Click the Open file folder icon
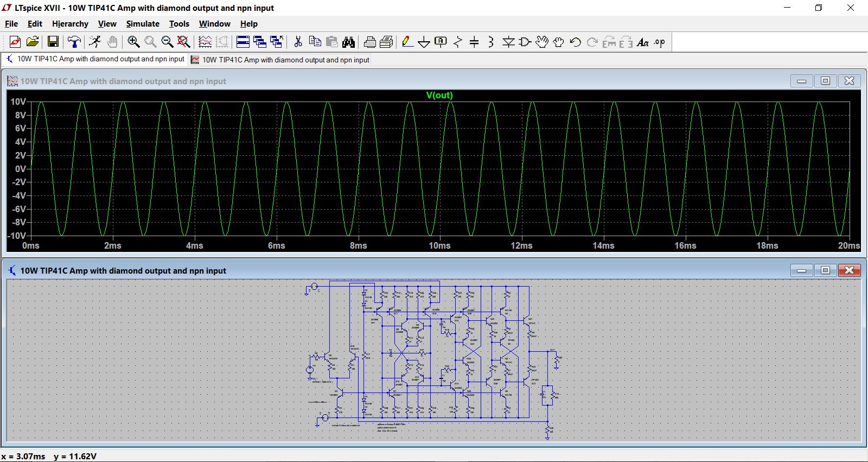The height and width of the screenshot is (462, 868). [33, 42]
